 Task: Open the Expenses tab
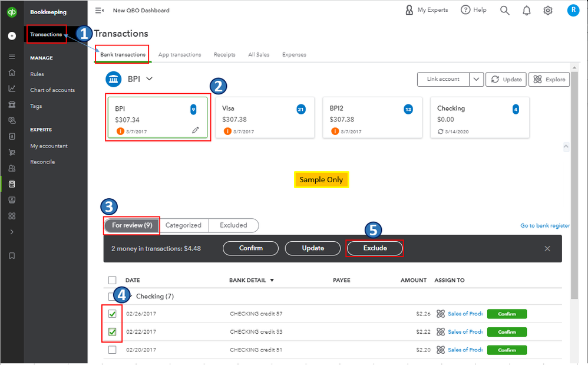[x=294, y=54]
